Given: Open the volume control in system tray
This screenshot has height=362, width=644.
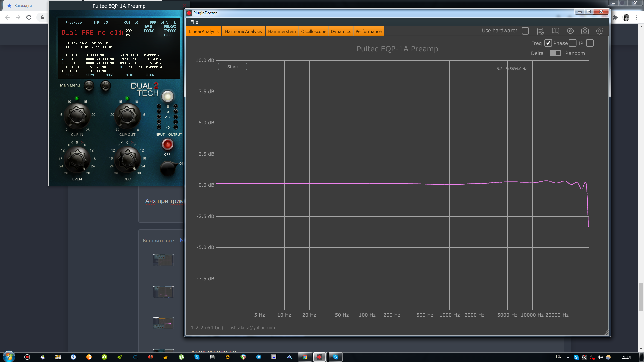Looking at the screenshot, I should 600,357.
